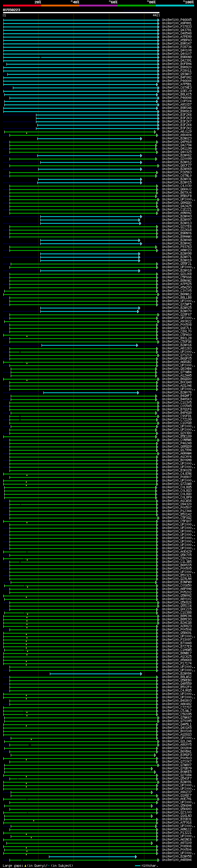Click the cyan bar of hit UniRef100_B2WV76

tap(91, 393)
